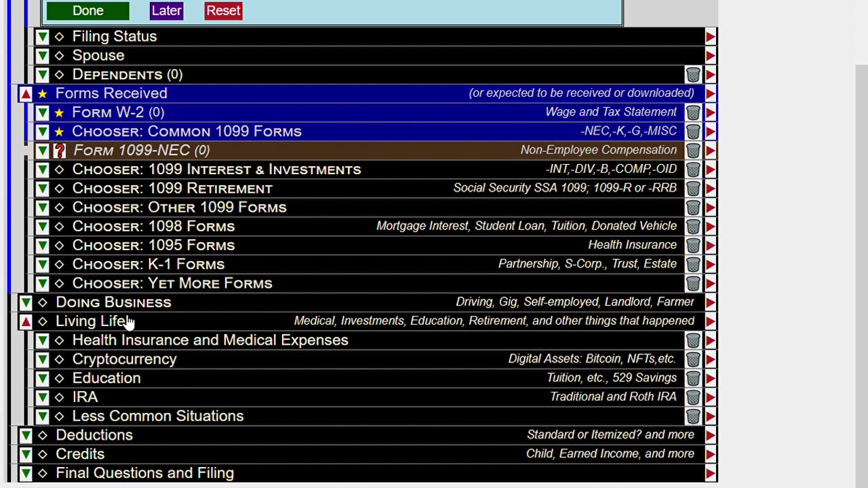The height and width of the screenshot is (488, 868).
Task: Click red arrow at right of Filing Status
Action: point(710,37)
